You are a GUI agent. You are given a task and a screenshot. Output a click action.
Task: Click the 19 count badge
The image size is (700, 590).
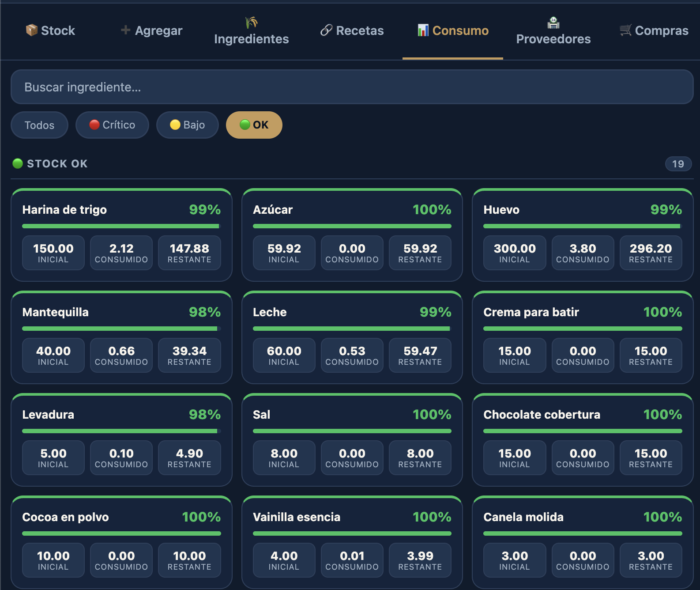point(678,164)
